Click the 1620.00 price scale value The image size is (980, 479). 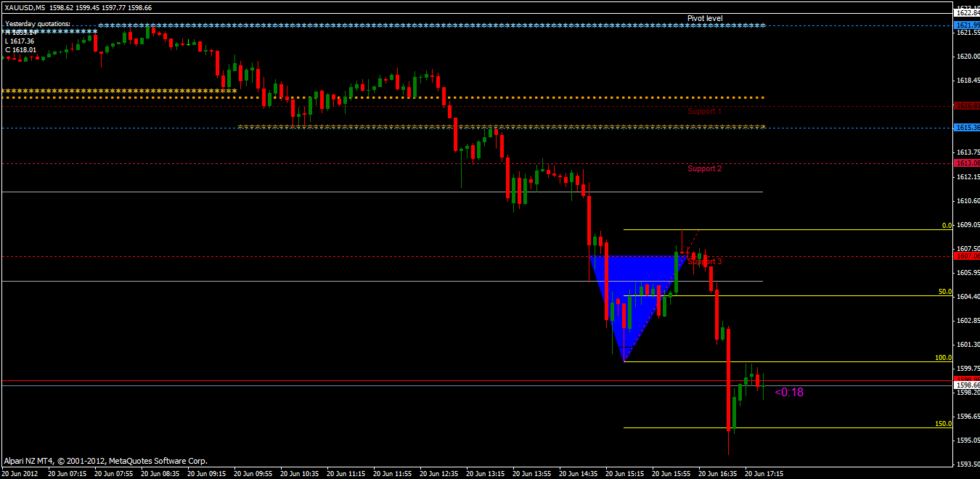pos(966,57)
